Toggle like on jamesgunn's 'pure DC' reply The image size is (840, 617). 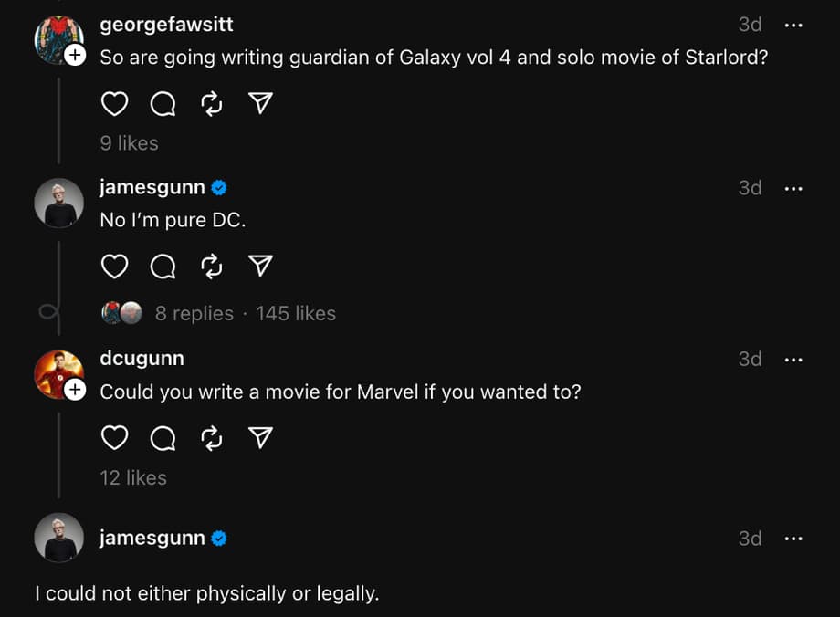click(x=114, y=267)
